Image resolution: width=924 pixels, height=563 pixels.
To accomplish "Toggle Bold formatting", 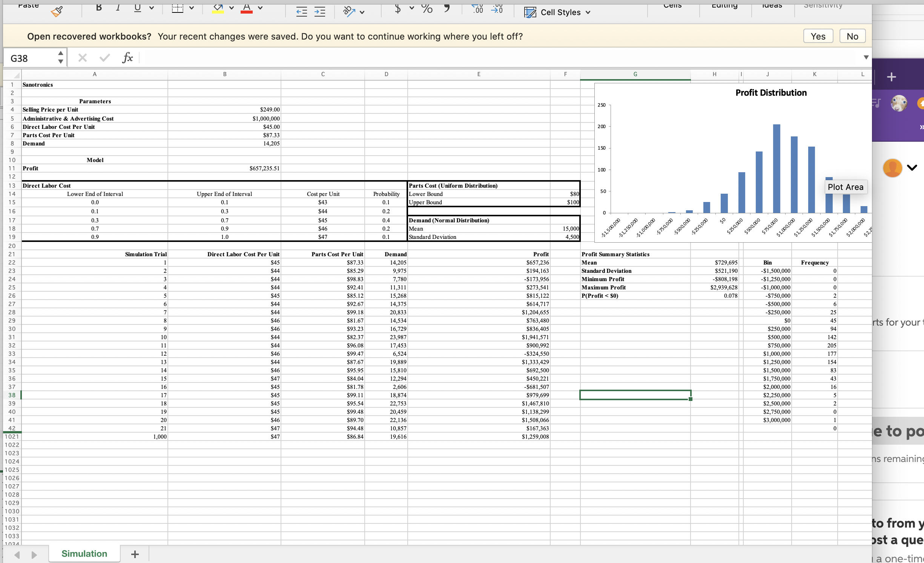I will pyautogui.click(x=99, y=8).
